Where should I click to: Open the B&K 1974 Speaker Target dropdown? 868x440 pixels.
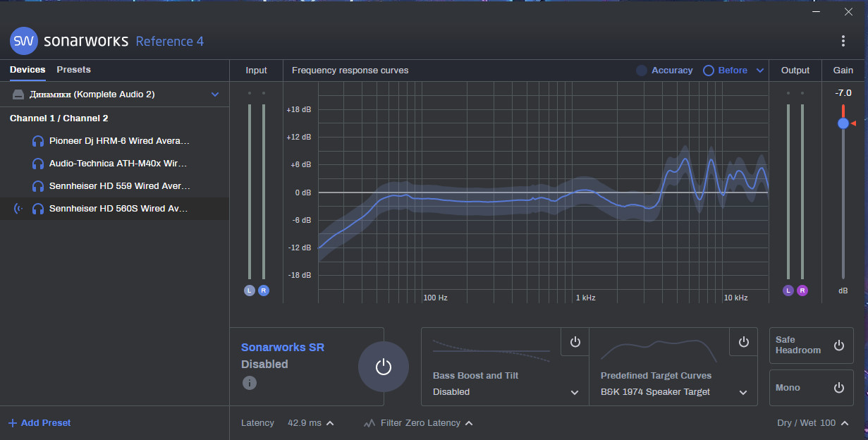pos(673,392)
